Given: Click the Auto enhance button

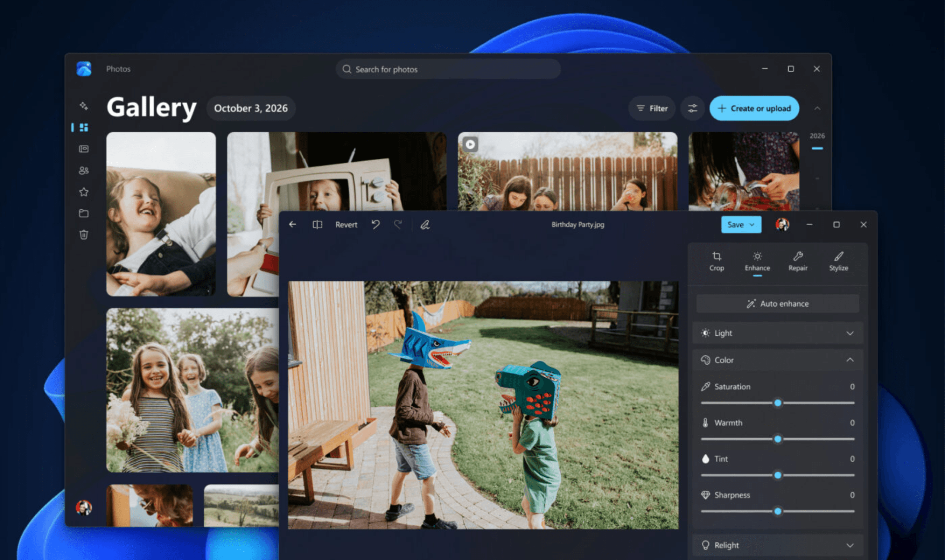Looking at the screenshot, I should point(777,304).
